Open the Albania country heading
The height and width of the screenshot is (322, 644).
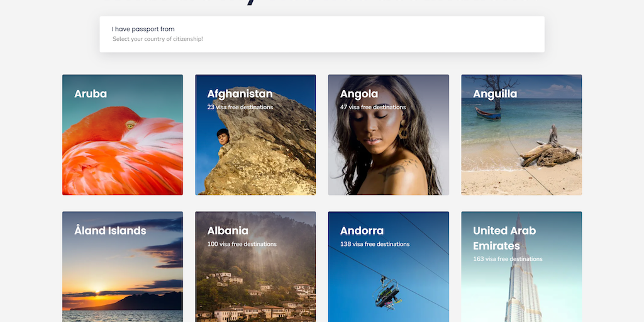tap(228, 231)
